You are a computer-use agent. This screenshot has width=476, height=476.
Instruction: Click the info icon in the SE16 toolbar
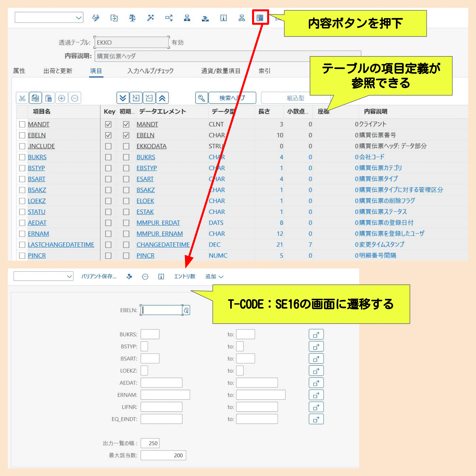coord(161,276)
